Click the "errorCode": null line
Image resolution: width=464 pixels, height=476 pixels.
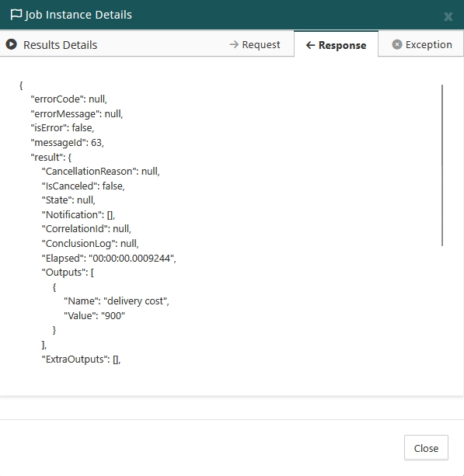(x=68, y=99)
